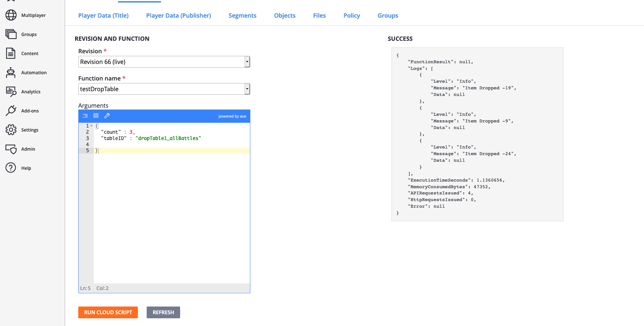Open the Policy tab
The image size is (644, 326).
click(352, 15)
